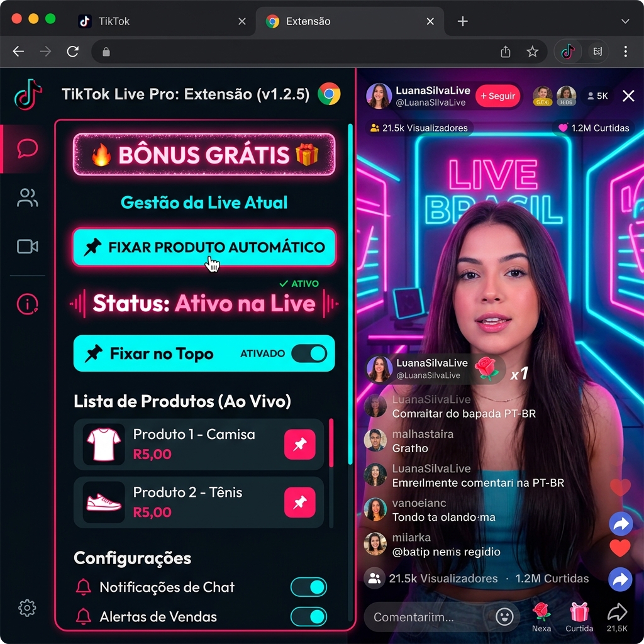Screen dimensions: 644x644
Task: Click the lower red heart on the live
Action: click(619, 548)
